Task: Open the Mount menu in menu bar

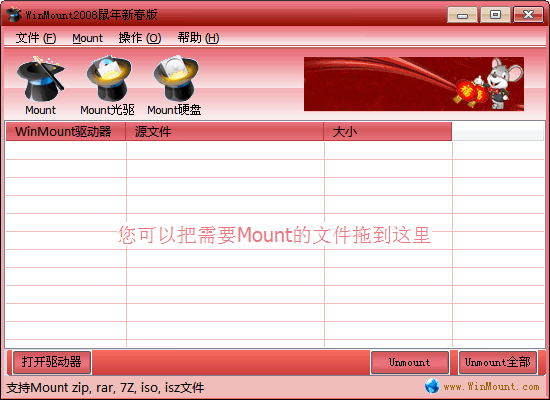Action: tap(87, 38)
